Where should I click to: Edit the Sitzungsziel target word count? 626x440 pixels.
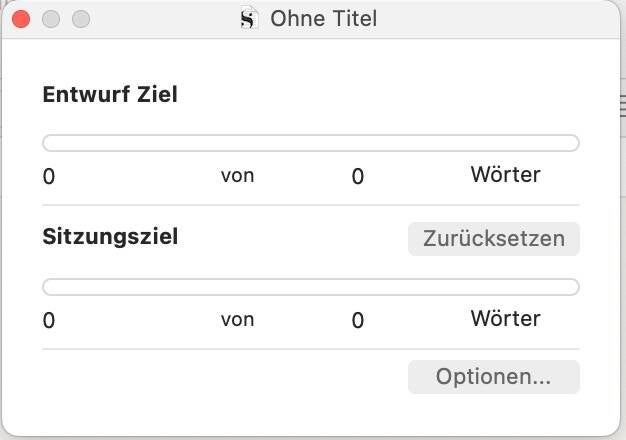358,321
